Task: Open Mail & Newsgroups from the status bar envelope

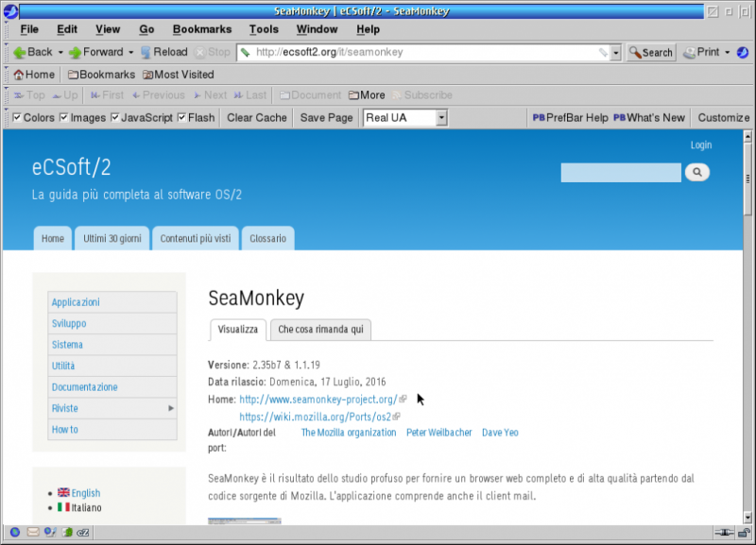Action: (33, 533)
